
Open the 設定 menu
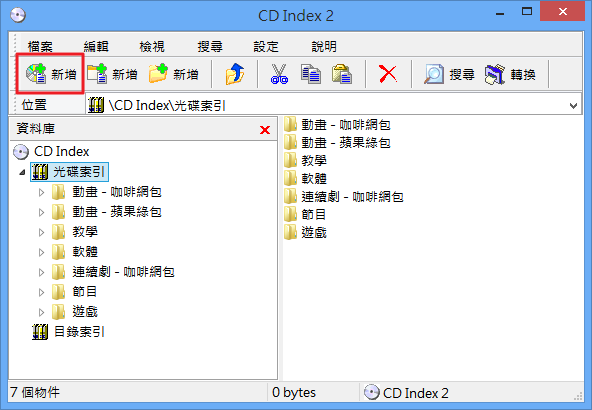[266, 47]
